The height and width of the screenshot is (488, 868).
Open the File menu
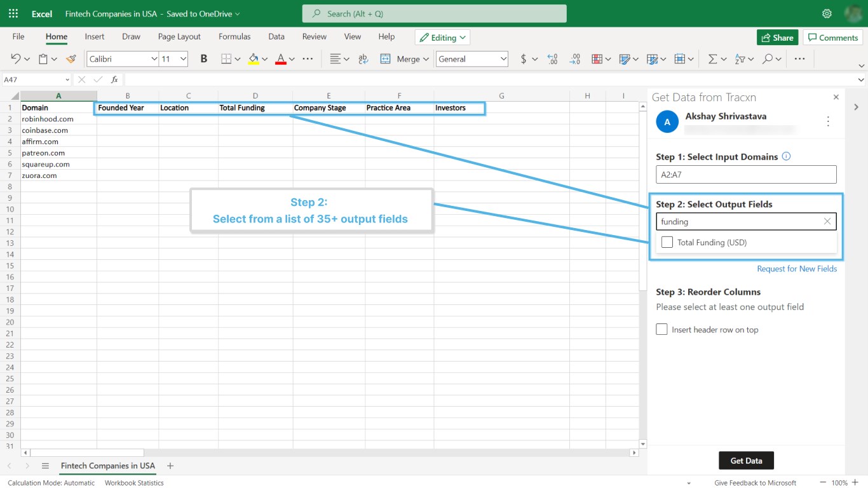pos(18,37)
